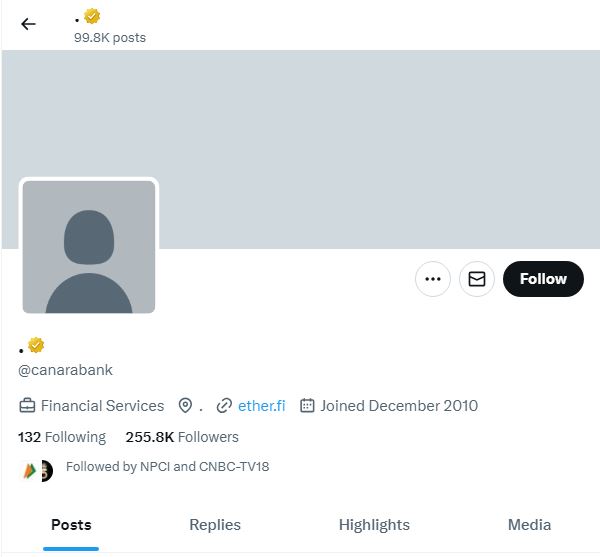This screenshot has width=600, height=557.
Task: Click the envelope message icon
Action: point(477,279)
